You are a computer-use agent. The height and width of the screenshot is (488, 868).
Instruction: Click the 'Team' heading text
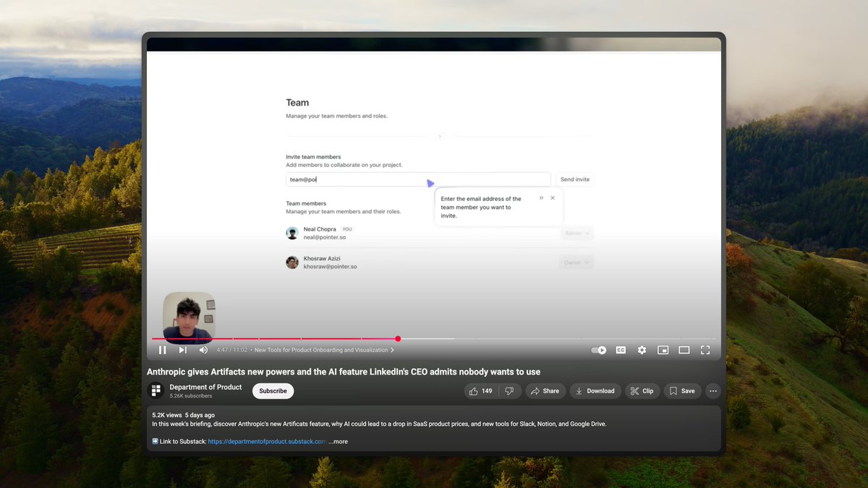(297, 103)
